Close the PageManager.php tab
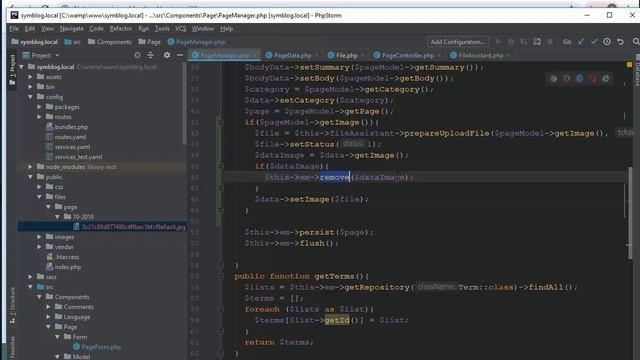This screenshot has height=360, width=640. coord(255,55)
